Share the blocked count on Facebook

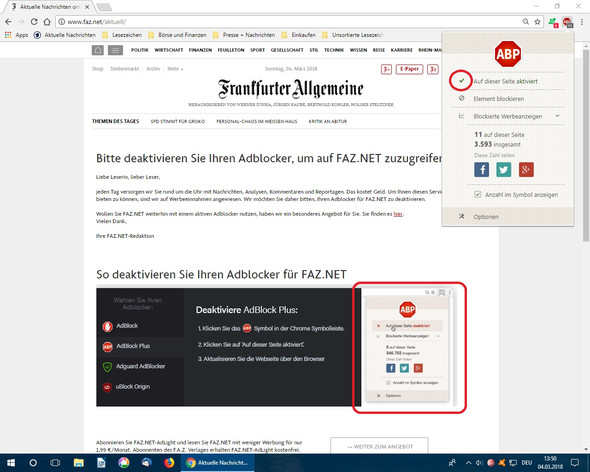[481, 170]
